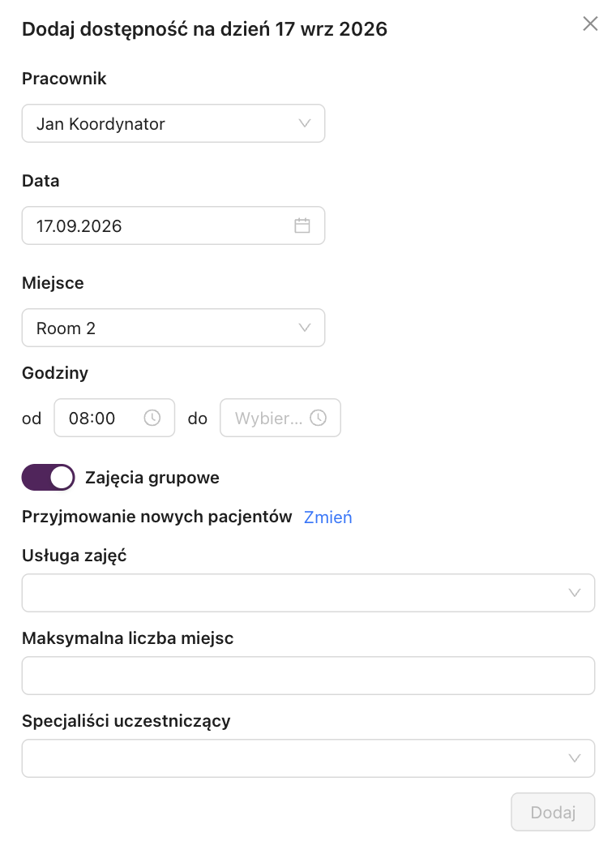This screenshot has width=616, height=850.
Task: Expand the Usługa zajęć dropdown
Action: 308,593
